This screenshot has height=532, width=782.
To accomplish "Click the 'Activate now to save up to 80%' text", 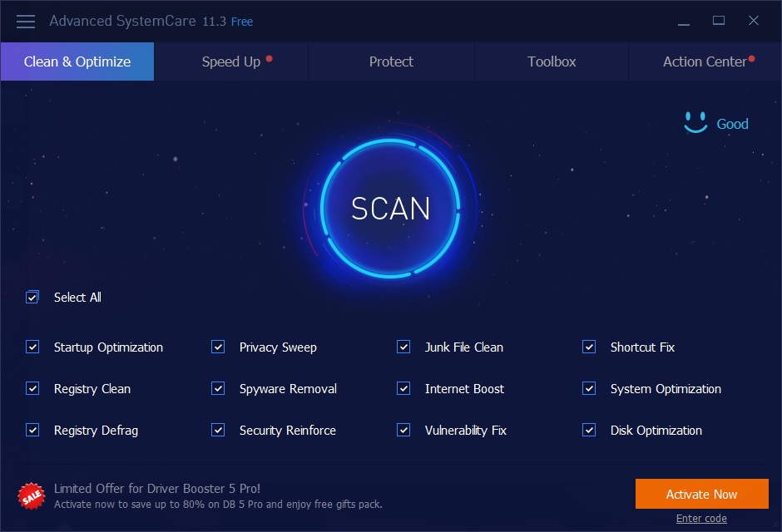I will coord(218,504).
